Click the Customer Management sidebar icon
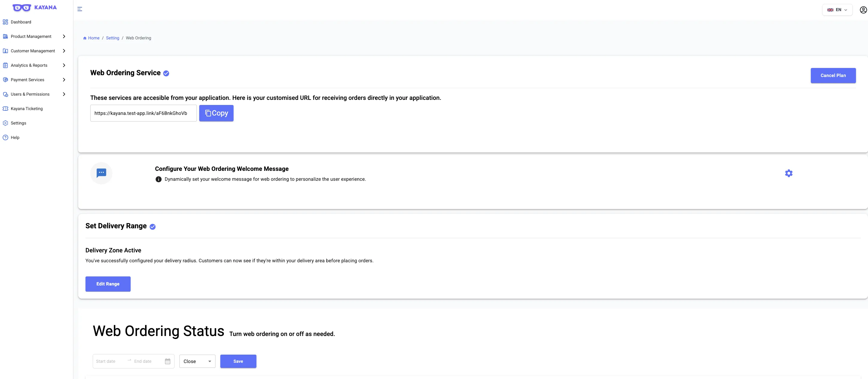This screenshot has width=868, height=379. (5, 51)
